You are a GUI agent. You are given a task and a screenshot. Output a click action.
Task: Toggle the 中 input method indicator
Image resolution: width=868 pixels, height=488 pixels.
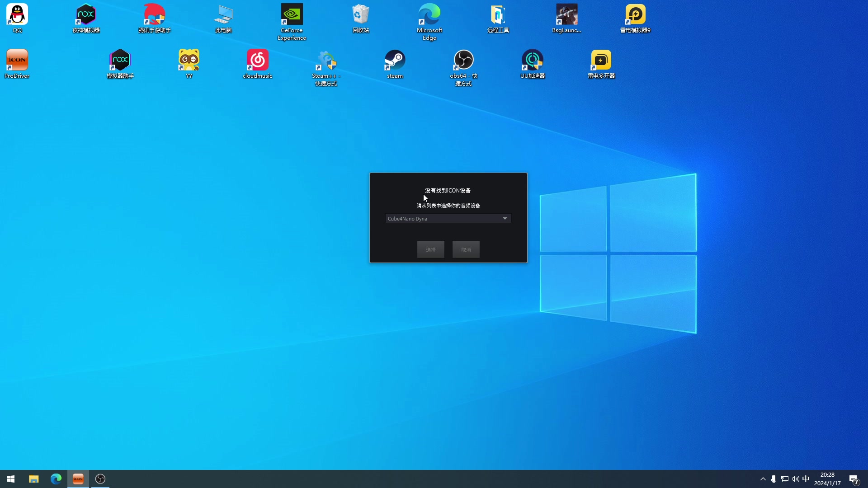click(x=806, y=479)
